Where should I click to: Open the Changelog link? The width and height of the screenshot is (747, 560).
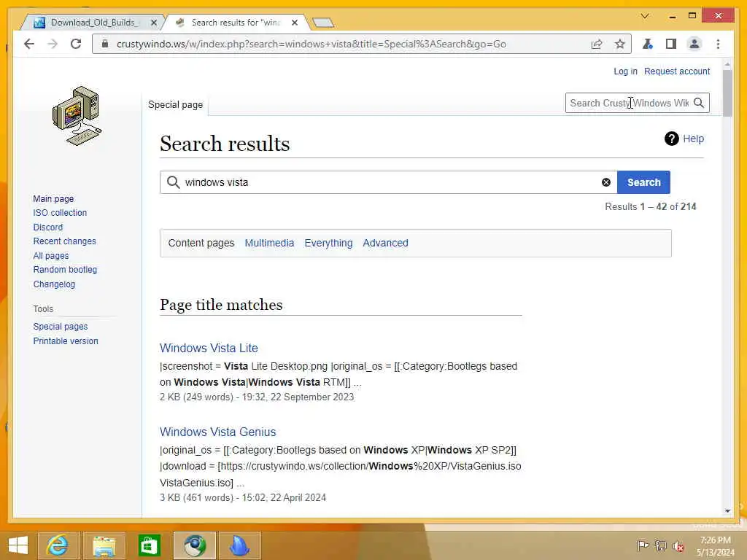click(x=54, y=284)
